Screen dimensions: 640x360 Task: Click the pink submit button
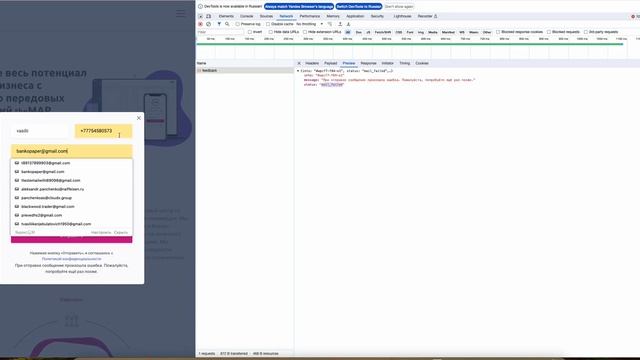click(x=72, y=239)
